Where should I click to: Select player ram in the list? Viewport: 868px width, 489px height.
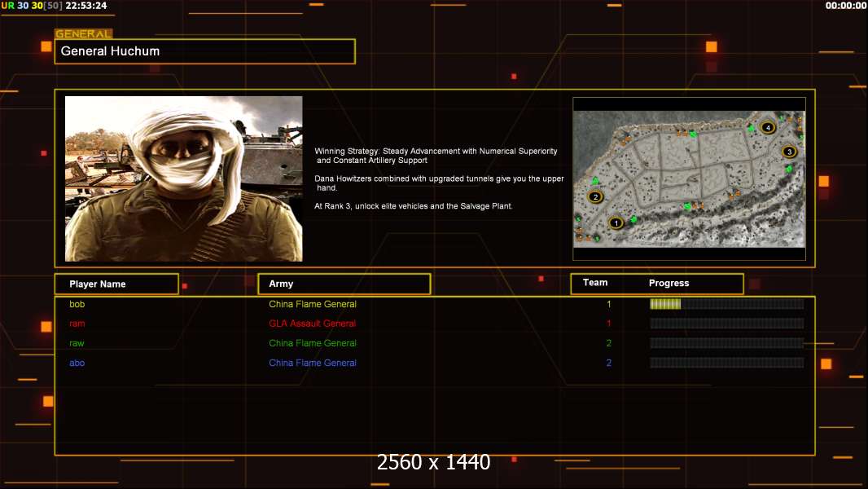(77, 324)
